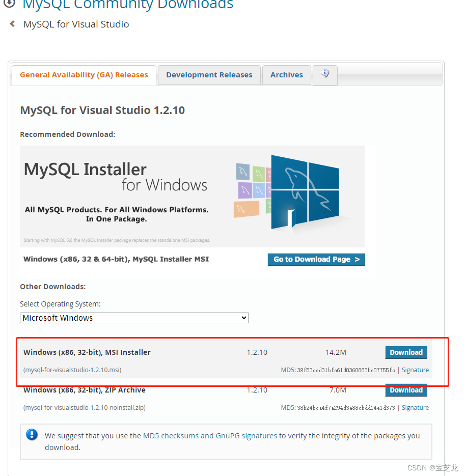Select the General Availability (GA) Releases tab
This screenshot has height=476, width=466.
(x=83, y=74)
